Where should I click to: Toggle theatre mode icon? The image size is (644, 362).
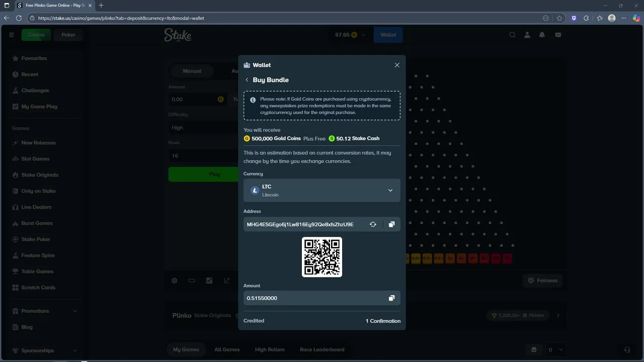(x=192, y=281)
